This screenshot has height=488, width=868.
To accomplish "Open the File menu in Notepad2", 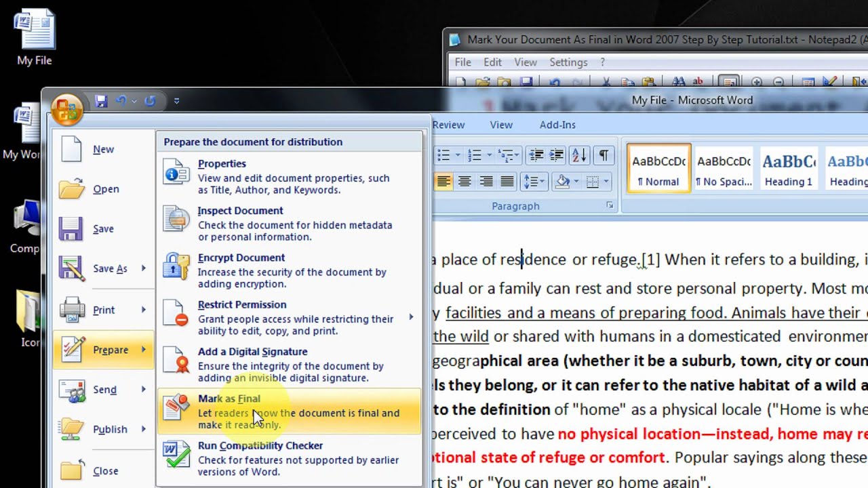I will click(463, 62).
